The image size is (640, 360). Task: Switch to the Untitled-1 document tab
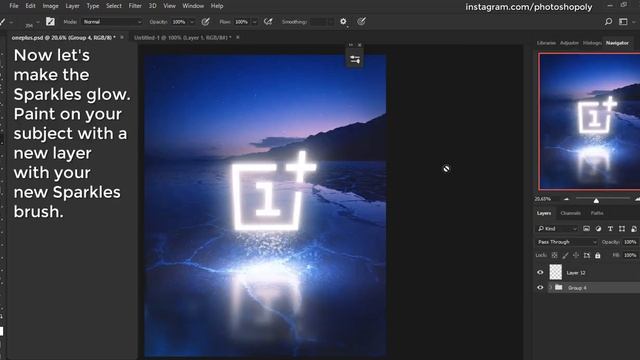tap(182, 38)
